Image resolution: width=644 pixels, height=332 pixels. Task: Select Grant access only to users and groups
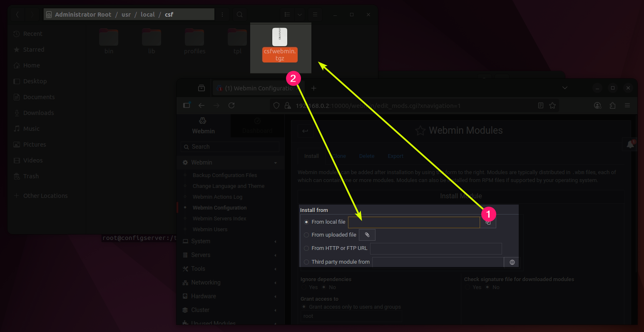(303, 307)
